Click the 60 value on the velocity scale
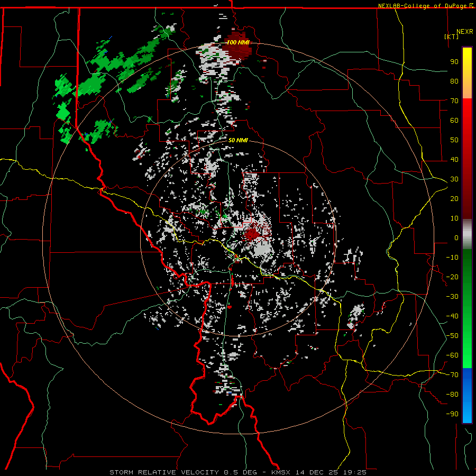Viewport: 476px width, 476px height. click(454, 120)
